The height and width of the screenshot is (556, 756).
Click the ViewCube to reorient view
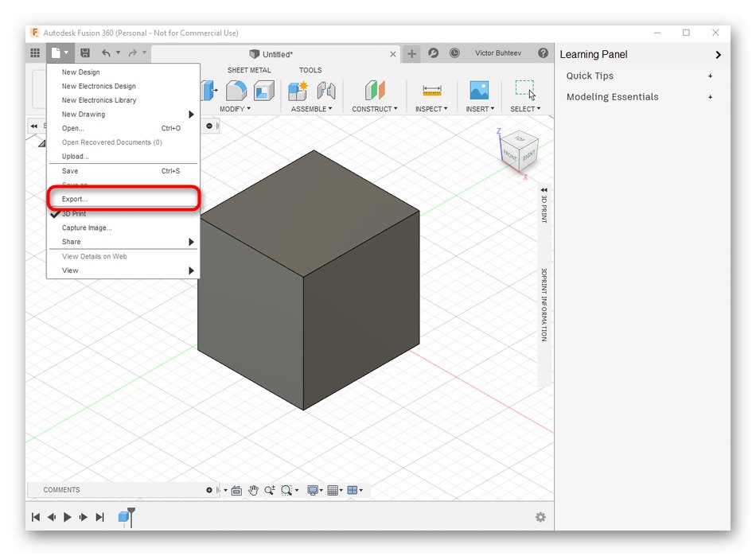[518, 150]
